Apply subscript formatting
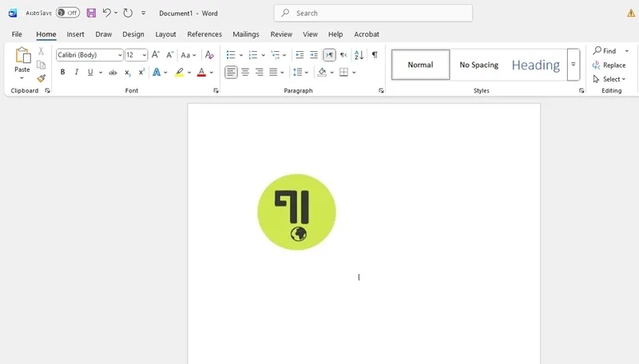639x364 pixels. click(128, 73)
